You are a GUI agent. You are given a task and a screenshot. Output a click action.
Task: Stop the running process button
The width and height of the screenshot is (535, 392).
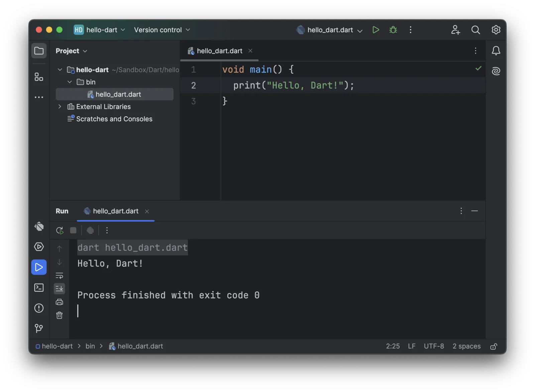click(73, 230)
